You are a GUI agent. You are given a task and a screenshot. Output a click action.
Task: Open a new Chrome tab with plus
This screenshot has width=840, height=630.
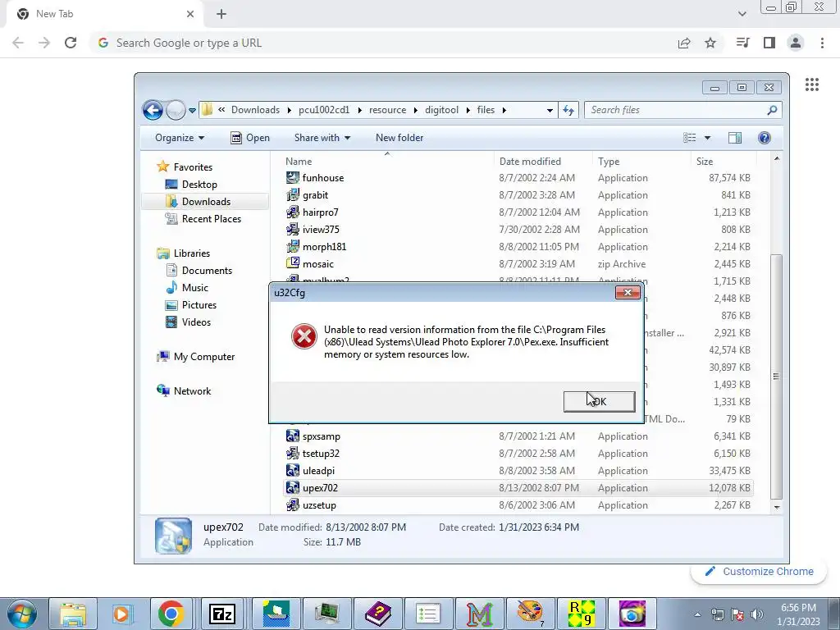click(221, 14)
